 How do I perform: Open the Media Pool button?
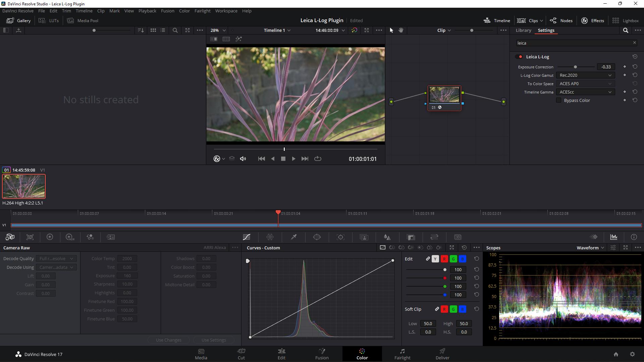83,20
